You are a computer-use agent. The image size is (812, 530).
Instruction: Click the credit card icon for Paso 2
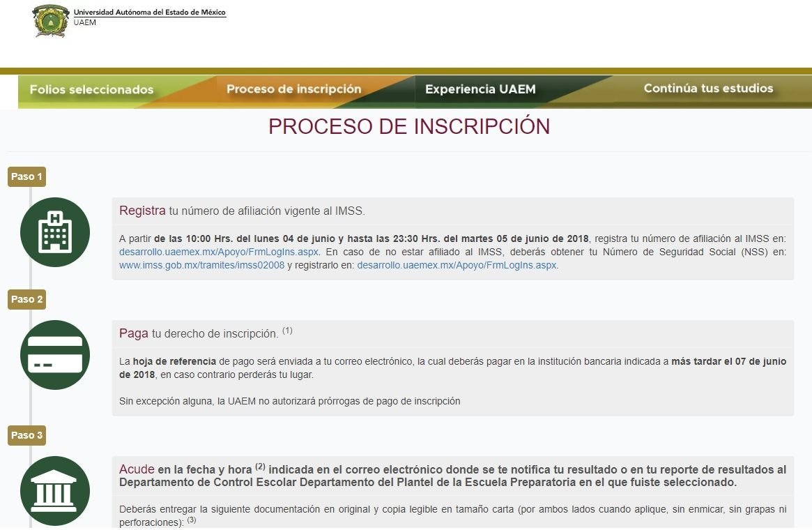[x=55, y=355]
